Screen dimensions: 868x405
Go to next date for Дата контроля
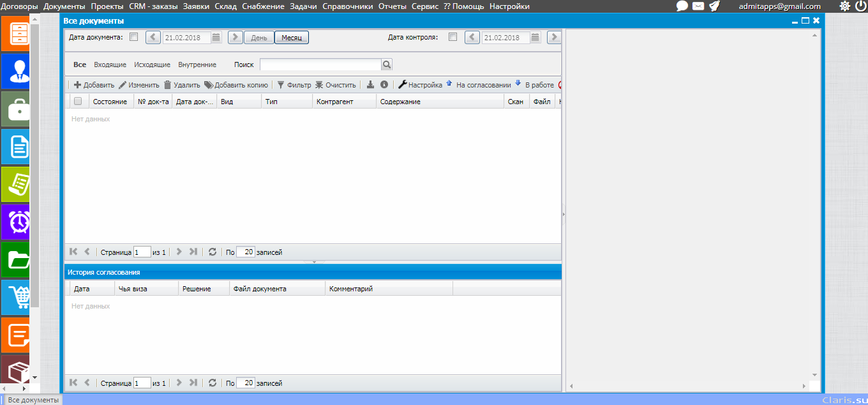pyautogui.click(x=555, y=37)
